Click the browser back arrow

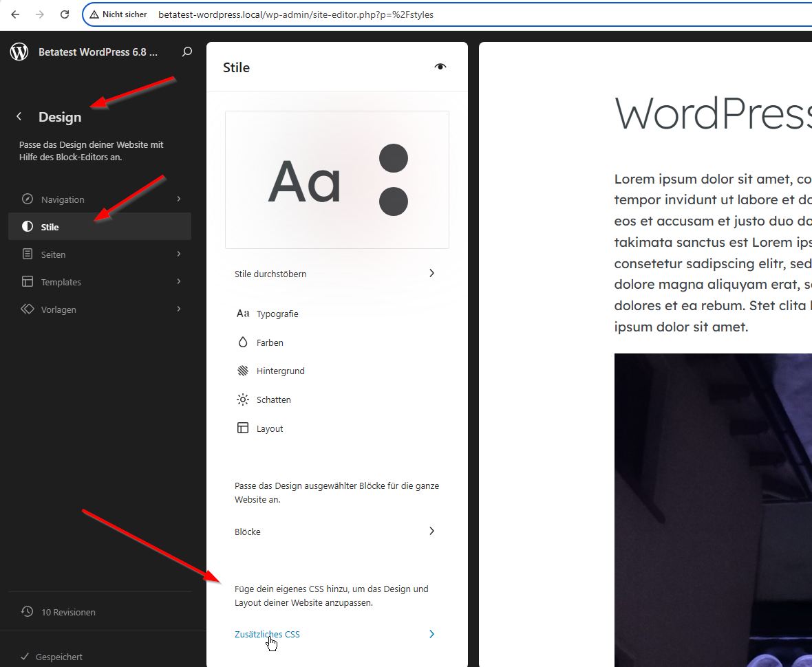tap(15, 14)
